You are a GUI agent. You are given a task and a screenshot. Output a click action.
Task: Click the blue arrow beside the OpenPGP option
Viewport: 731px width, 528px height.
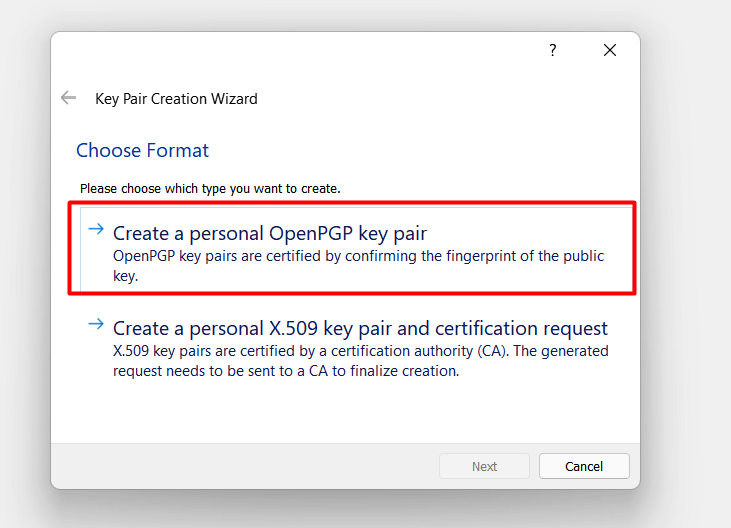tap(96, 229)
